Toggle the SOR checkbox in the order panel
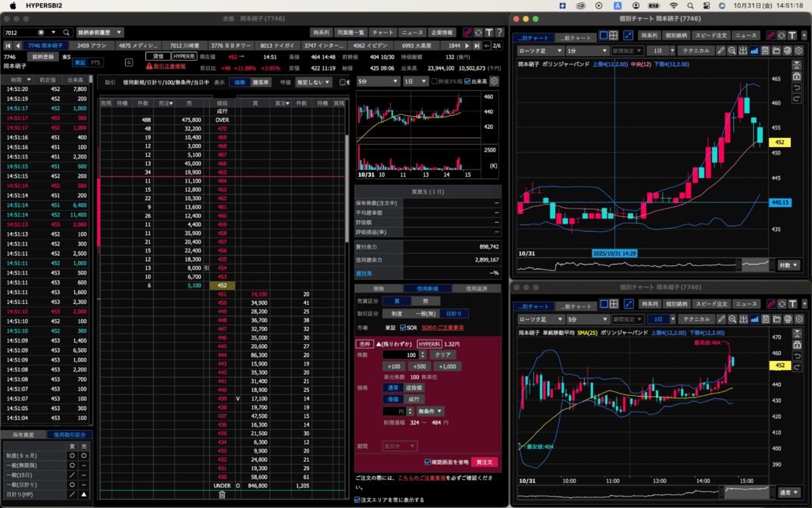This screenshot has height=508, width=812. click(402, 328)
